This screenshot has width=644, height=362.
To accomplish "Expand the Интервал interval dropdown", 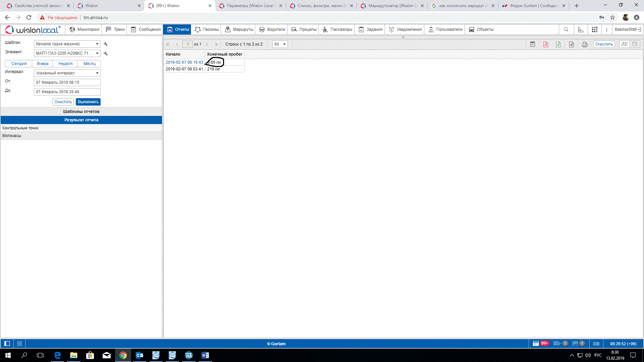I will coord(67,73).
